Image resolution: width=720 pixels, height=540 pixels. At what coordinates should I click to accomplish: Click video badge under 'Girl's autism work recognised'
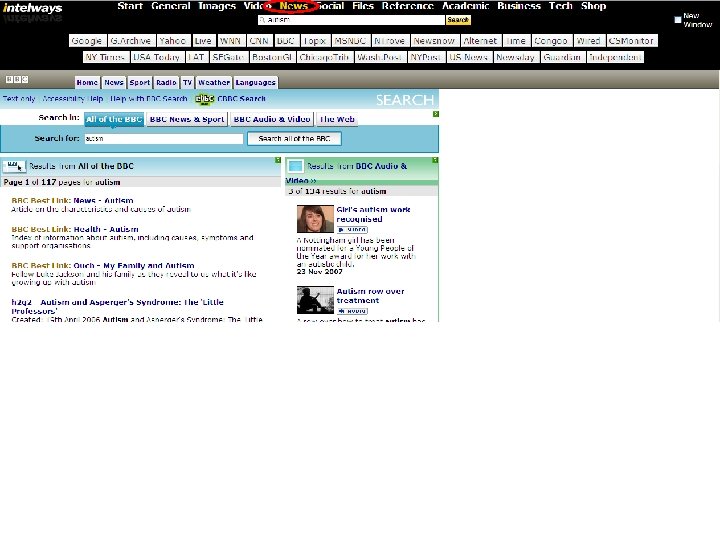coord(352,230)
